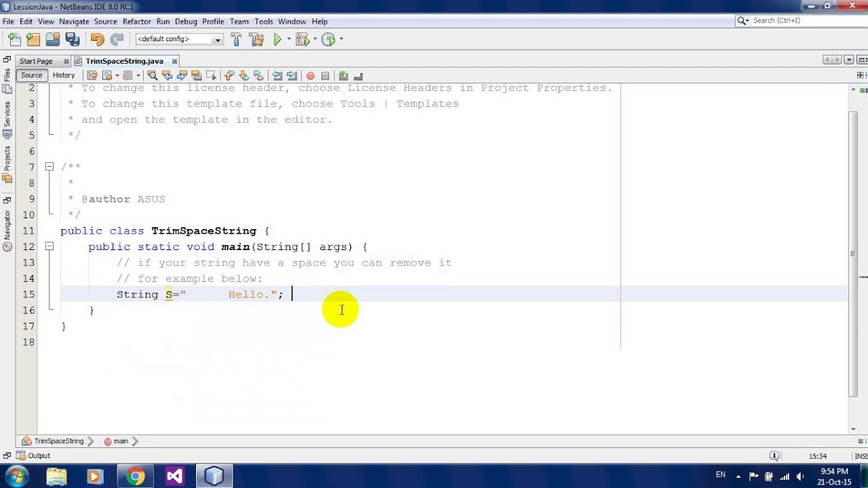Open the Edit menu
The height and width of the screenshot is (488, 868).
point(26,22)
